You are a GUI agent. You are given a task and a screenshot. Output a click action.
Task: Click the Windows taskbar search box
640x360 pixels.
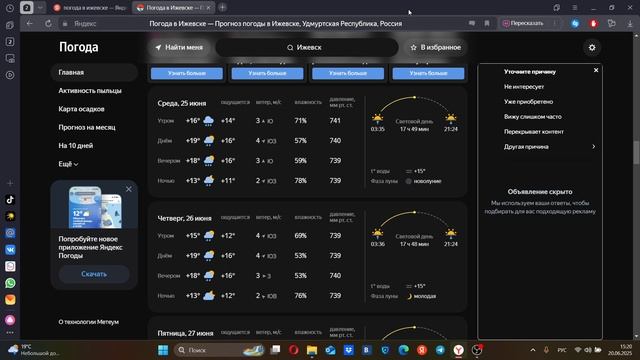(219, 350)
